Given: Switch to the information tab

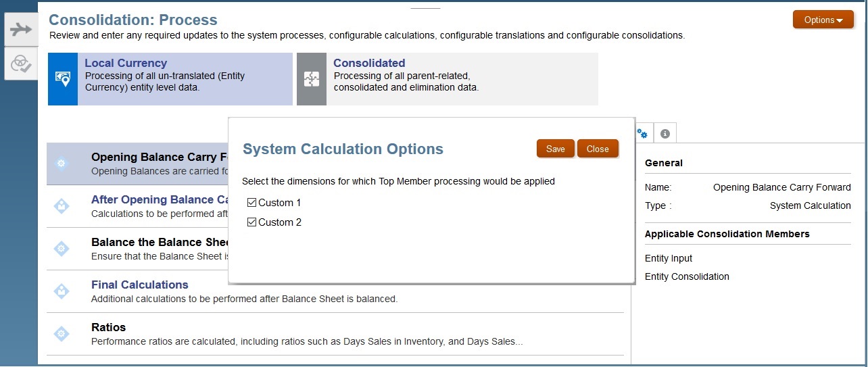Looking at the screenshot, I should coord(665,134).
